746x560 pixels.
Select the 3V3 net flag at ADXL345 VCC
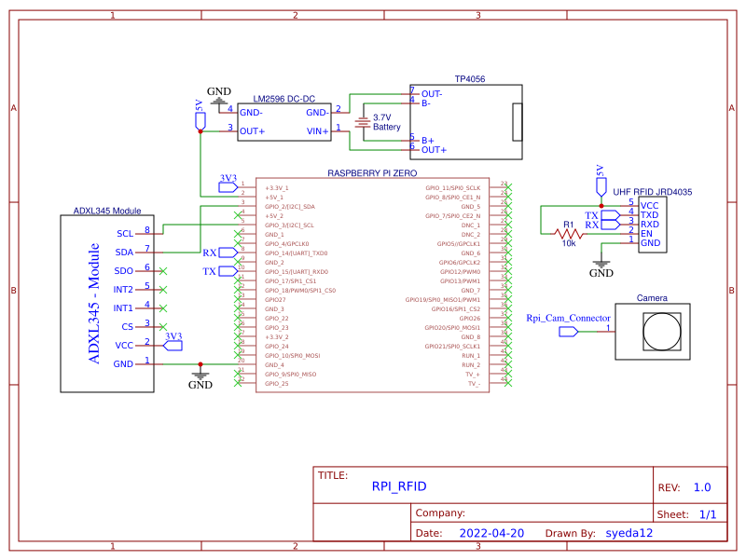[173, 344]
